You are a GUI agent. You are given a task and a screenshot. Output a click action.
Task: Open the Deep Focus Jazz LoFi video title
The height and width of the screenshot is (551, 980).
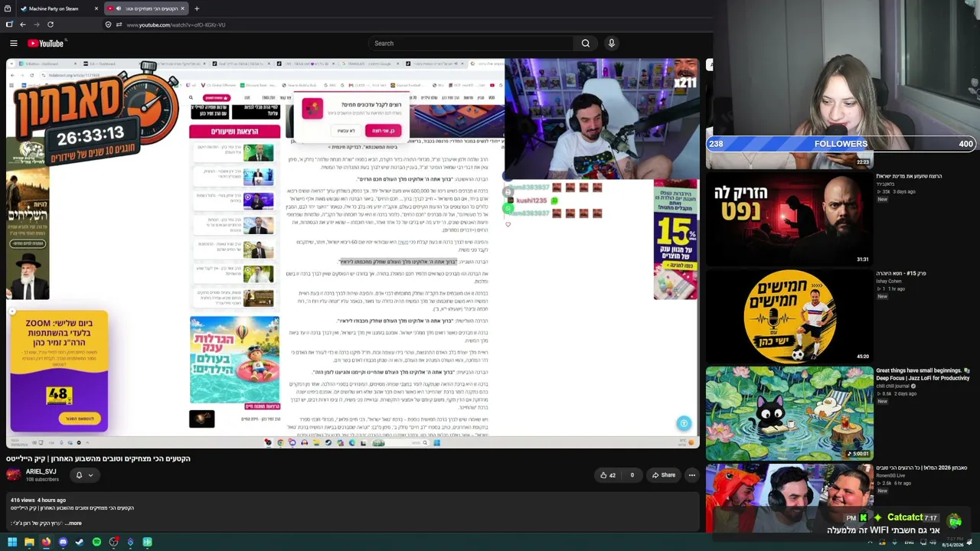[923, 374]
